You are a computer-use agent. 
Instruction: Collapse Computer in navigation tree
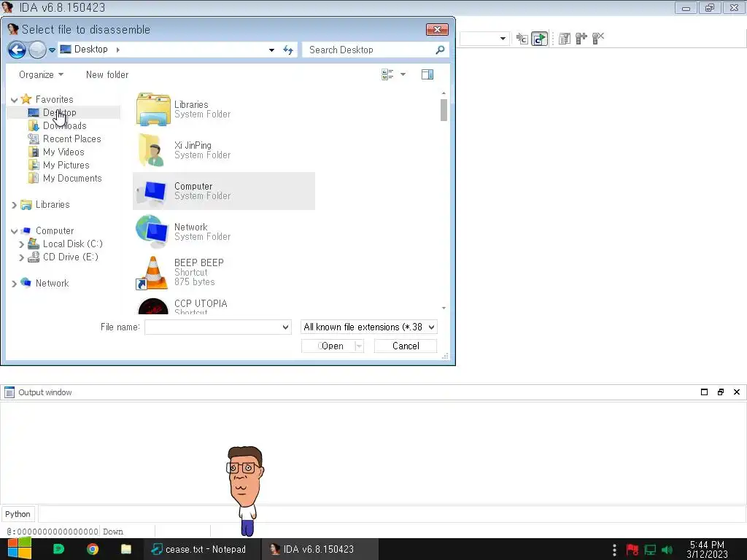pos(15,231)
